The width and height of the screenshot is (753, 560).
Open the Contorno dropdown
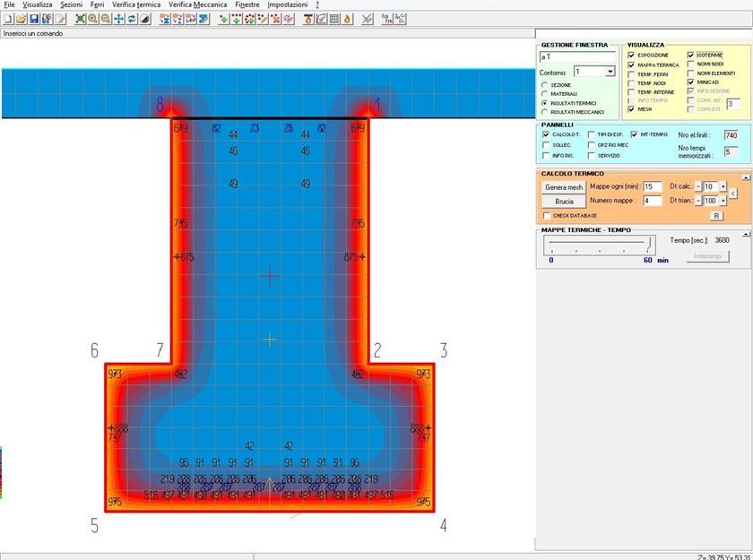pyautogui.click(x=610, y=71)
